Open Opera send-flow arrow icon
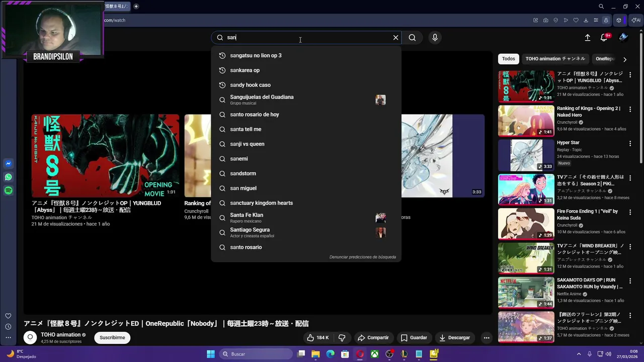The height and width of the screenshot is (362, 644). tap(566, 20)
